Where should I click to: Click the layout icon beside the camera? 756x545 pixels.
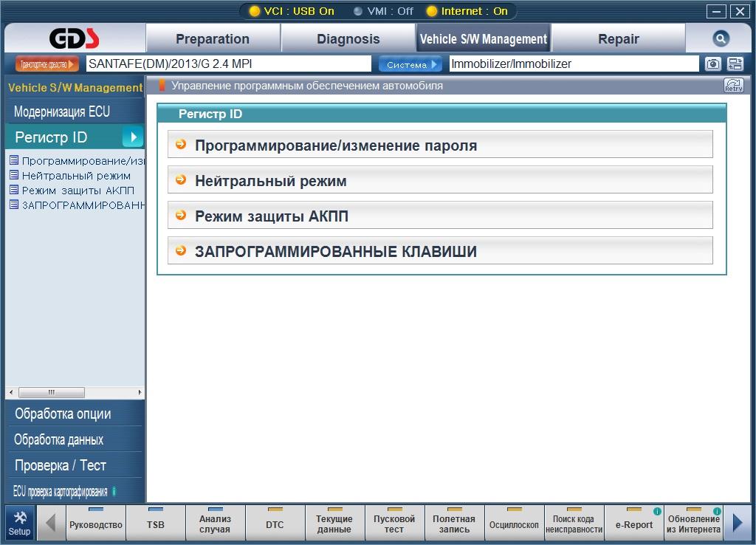[735, 64]
